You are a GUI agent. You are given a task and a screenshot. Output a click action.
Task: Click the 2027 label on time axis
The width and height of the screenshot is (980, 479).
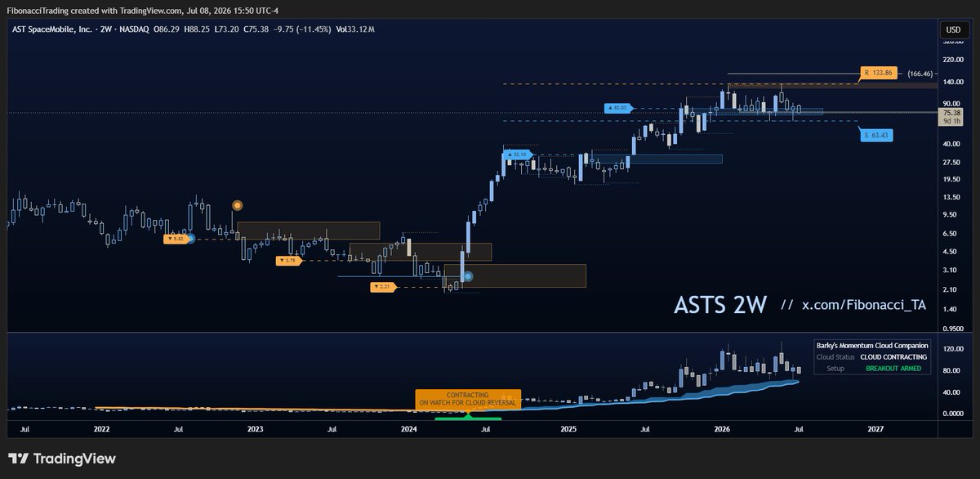(x=875, y=428)
